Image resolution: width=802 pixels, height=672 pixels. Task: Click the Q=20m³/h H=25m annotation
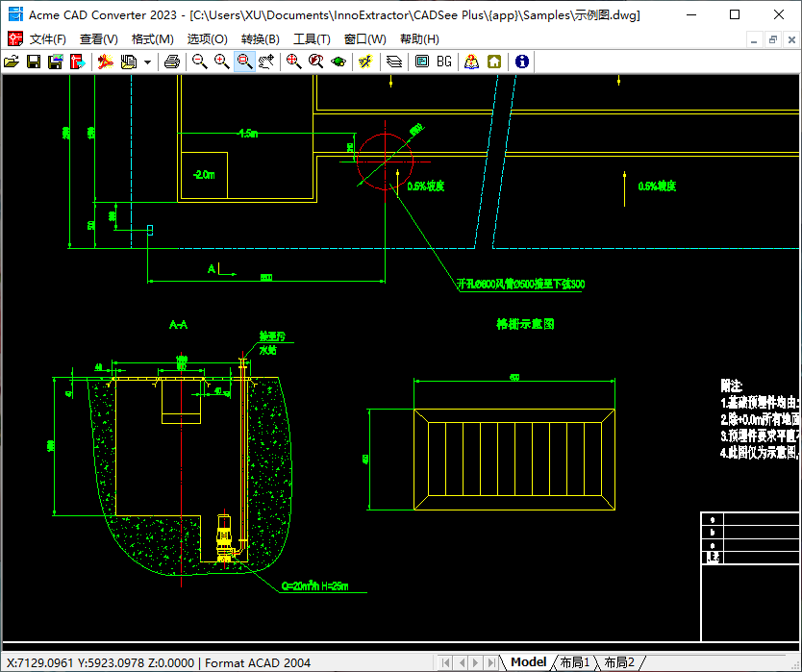pyautogui.click(x=315, y=586)
